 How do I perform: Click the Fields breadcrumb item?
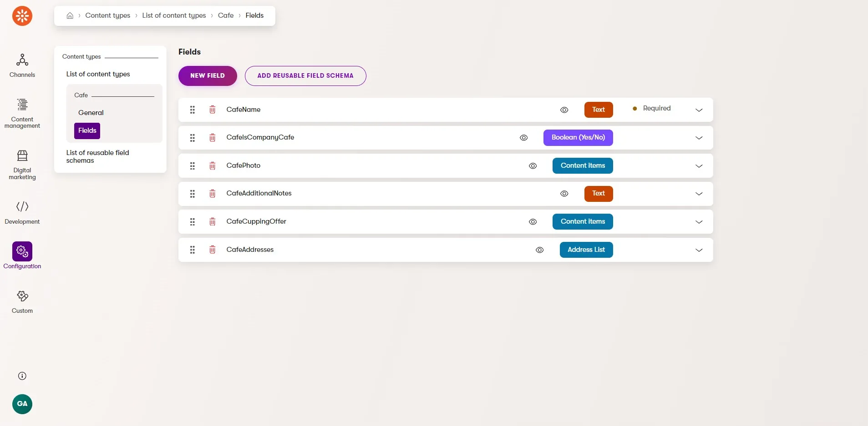pos(254,15)
